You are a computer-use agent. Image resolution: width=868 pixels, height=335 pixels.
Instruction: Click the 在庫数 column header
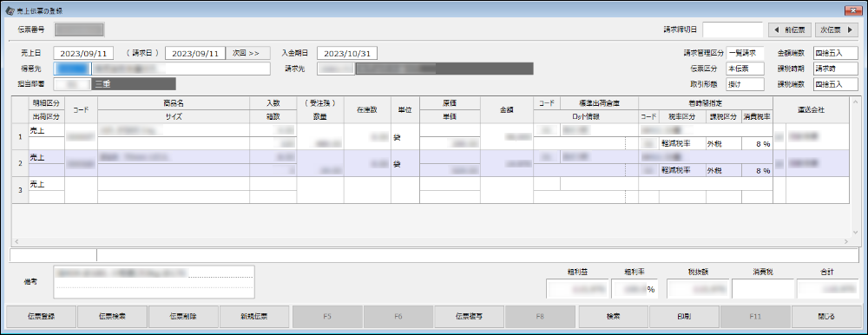point(367,109)
